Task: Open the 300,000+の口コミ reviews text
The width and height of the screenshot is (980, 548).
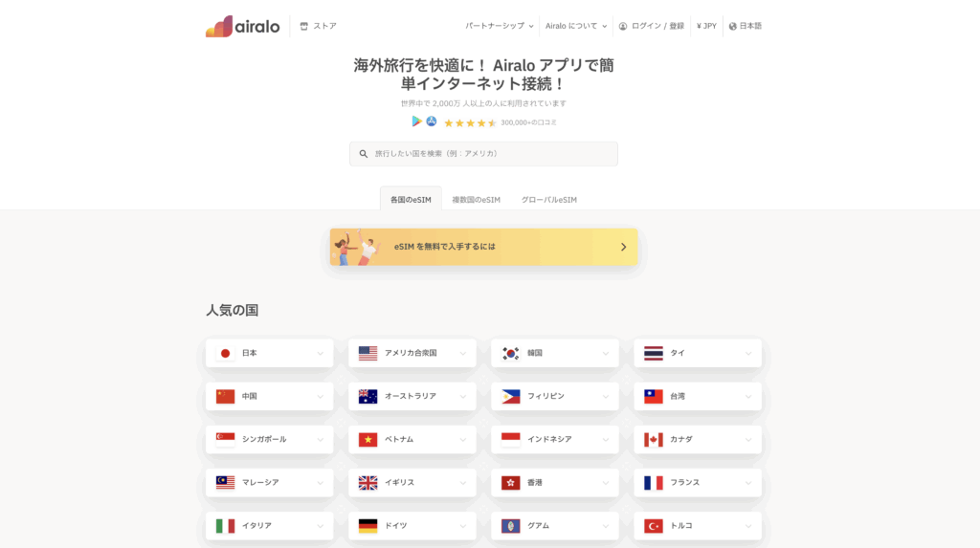Action: [528, 123]
